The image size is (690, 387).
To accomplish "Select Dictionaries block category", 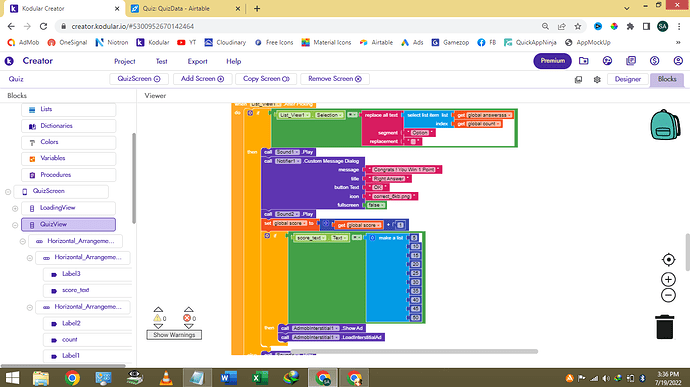I will point(69,126).
